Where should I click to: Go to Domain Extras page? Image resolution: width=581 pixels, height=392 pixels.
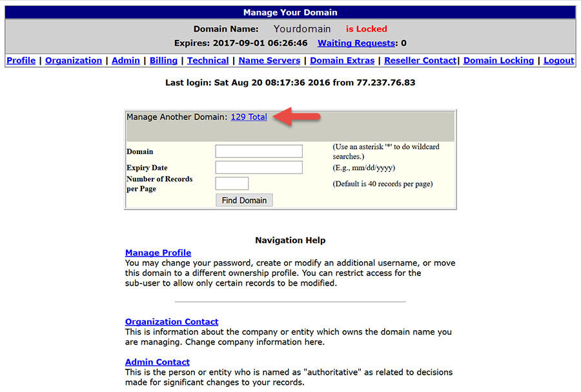(342, 61)
